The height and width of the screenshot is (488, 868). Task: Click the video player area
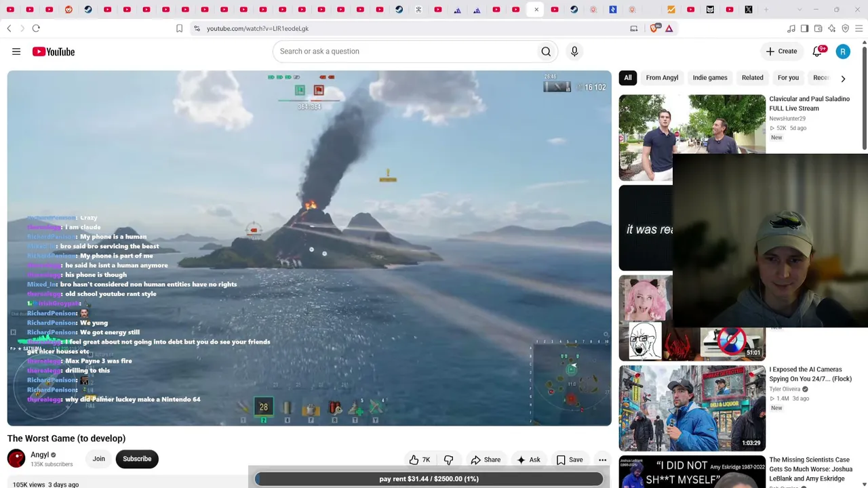click(x=309, y=248)
